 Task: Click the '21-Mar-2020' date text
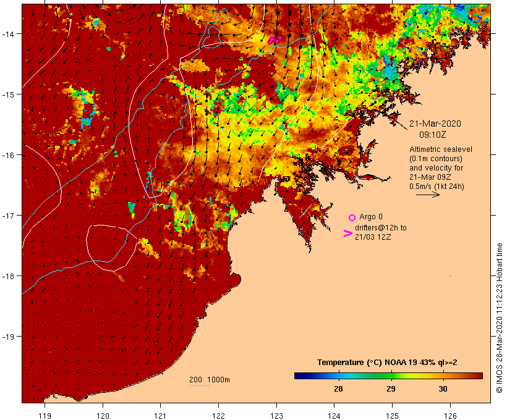coord(435,124)
